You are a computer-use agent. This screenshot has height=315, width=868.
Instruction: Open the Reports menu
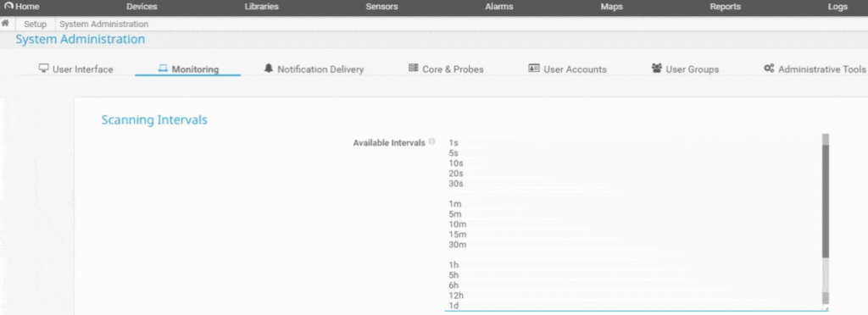(726, 7)
